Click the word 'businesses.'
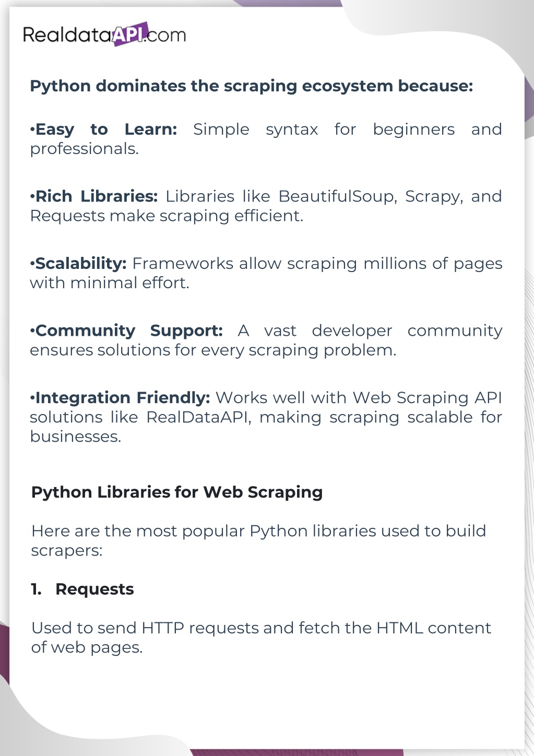 coord(75,436)
